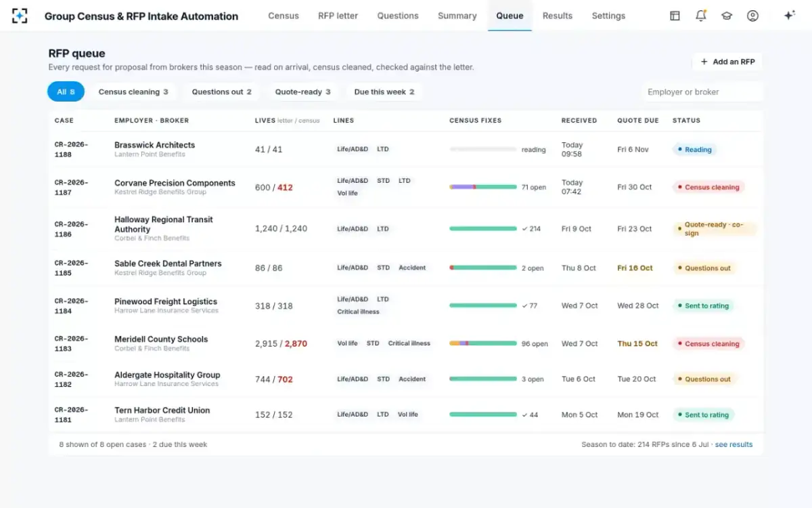Click the Reading status badge

coord(694,150)
